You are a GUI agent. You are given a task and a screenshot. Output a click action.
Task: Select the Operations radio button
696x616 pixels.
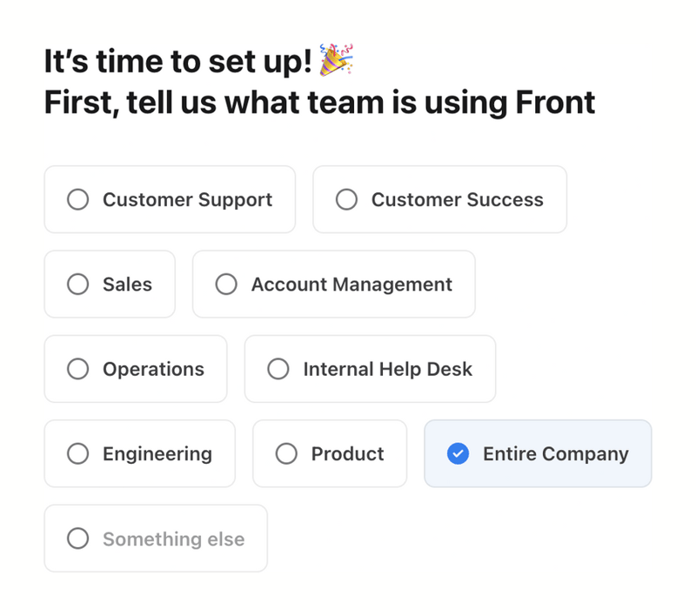point(78,369)
